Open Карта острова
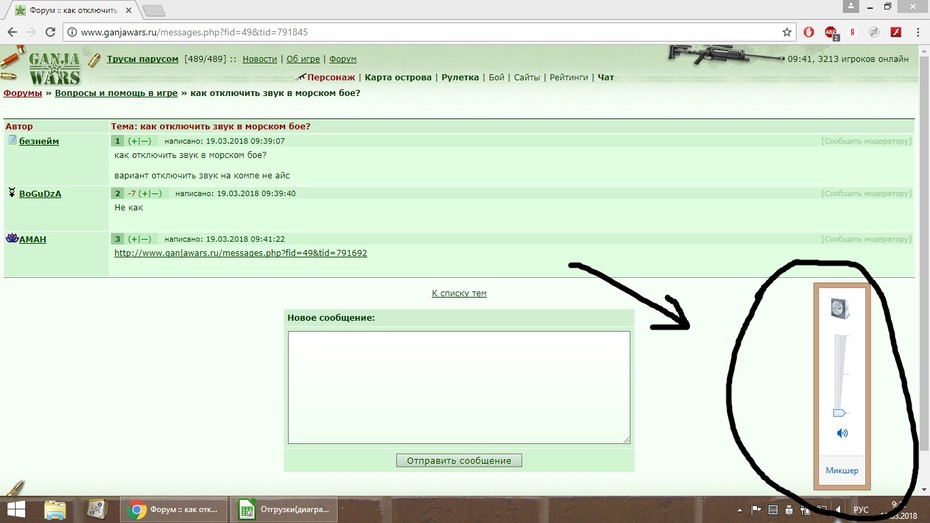Screen dimensions: 930x523 tap(398, 77)
